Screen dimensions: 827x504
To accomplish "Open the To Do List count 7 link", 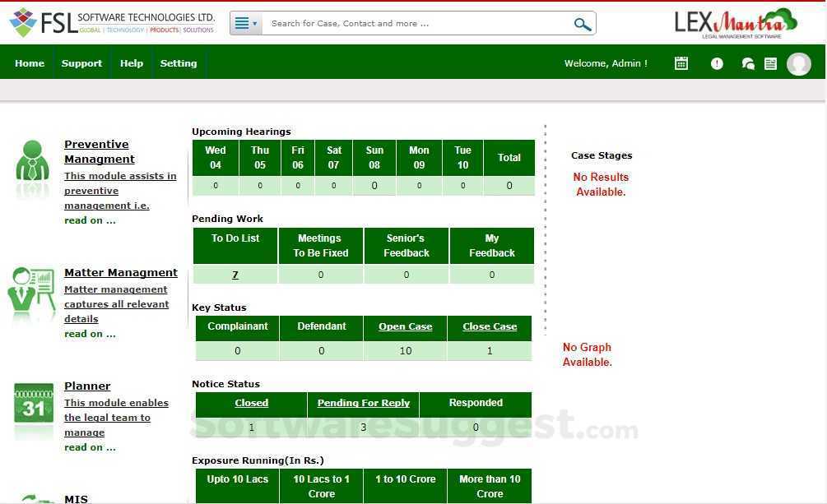I will [235, 274].
